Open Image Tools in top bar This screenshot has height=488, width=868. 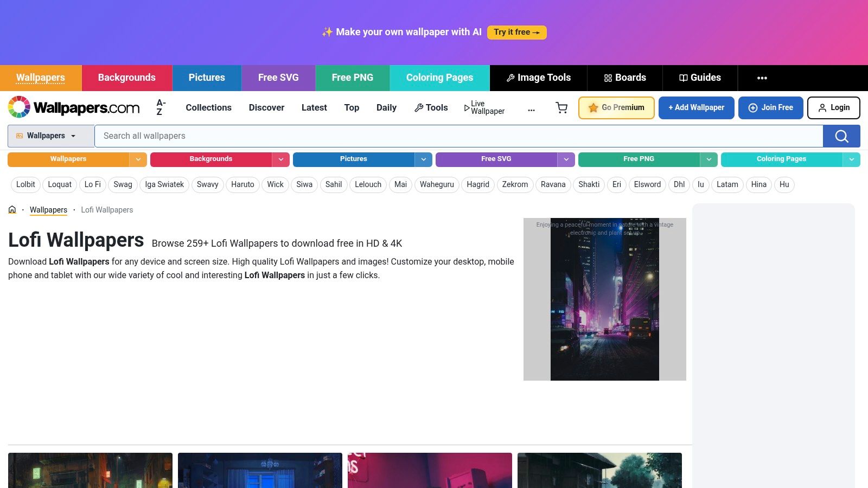click(539, 78)
